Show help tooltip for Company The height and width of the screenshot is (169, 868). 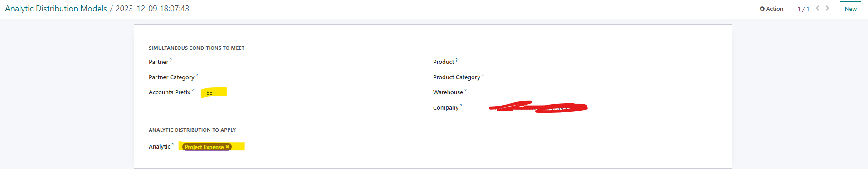tap(461, 106)
